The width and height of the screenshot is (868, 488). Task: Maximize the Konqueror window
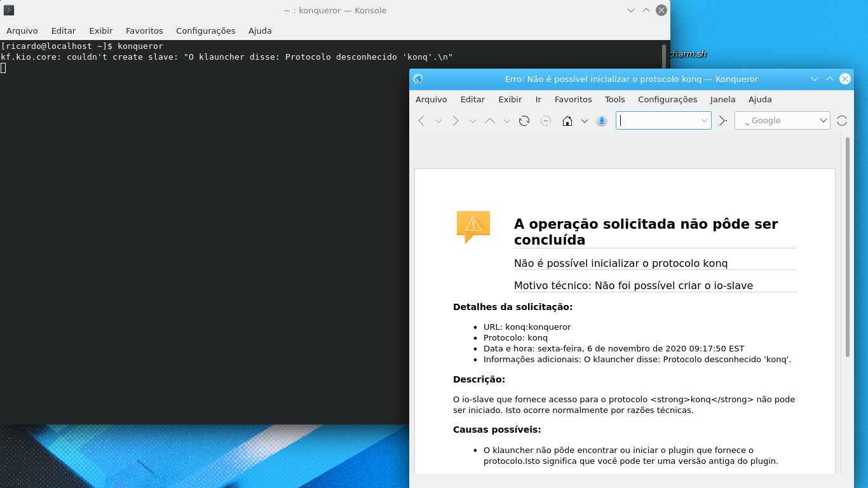[x=830, y=79]
